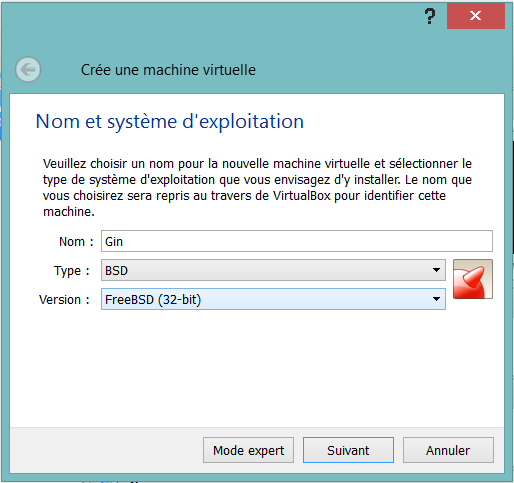The width and height of the screenshot is (514, 483).
Task: Open help with the question mark icon
Action: click(430, 16)
